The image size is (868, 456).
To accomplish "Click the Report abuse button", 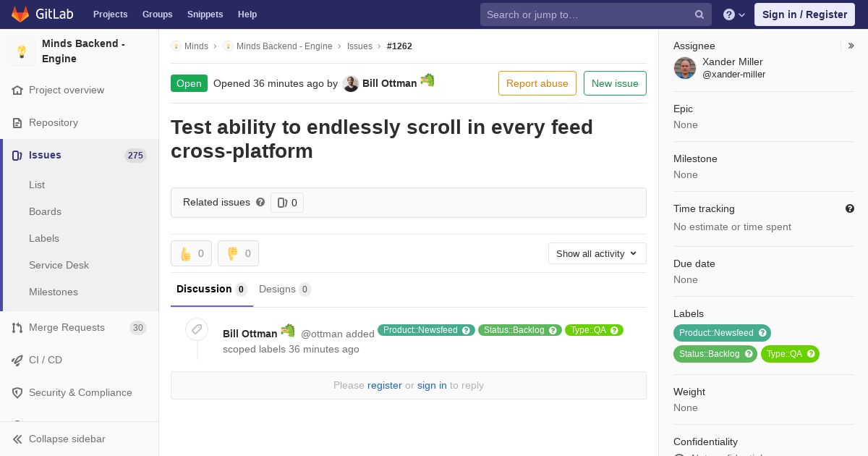I will pyautogui.click(x=537, y=83).
